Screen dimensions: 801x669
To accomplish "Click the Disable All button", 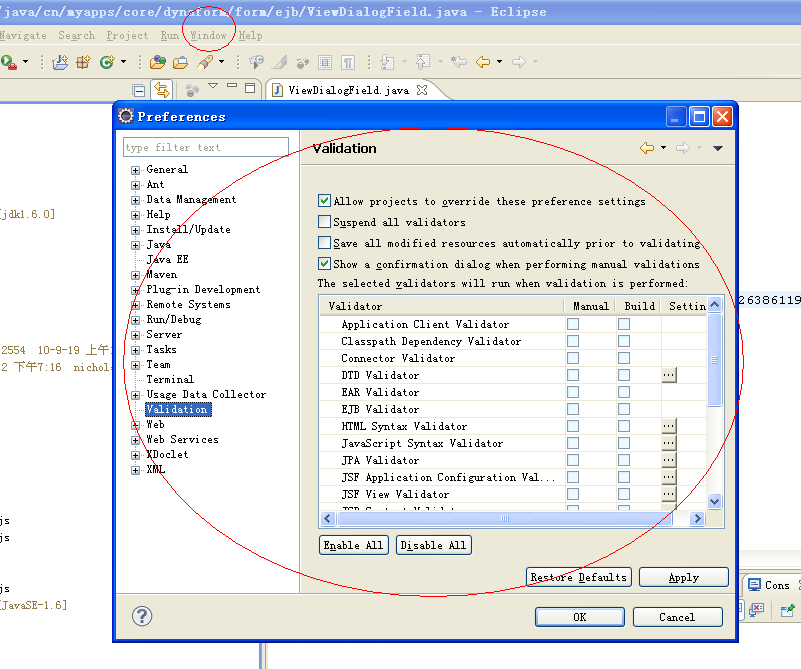I will click(x=433, y=545).
